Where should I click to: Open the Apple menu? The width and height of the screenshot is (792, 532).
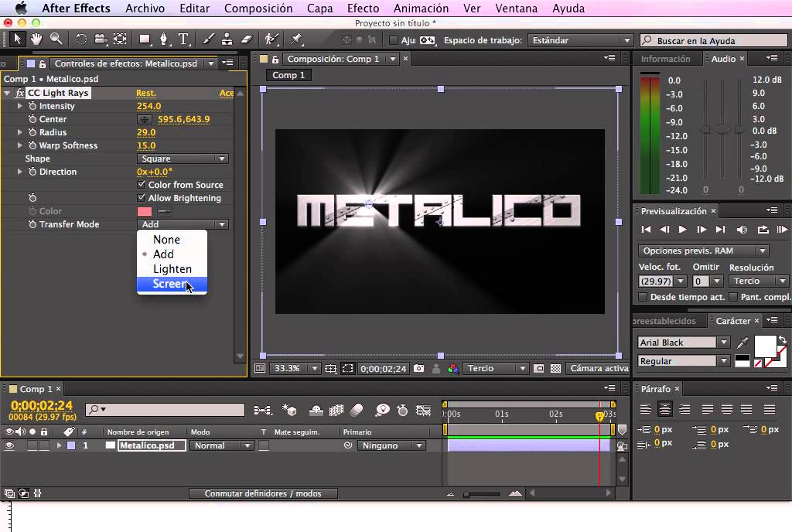pos(21,9)
